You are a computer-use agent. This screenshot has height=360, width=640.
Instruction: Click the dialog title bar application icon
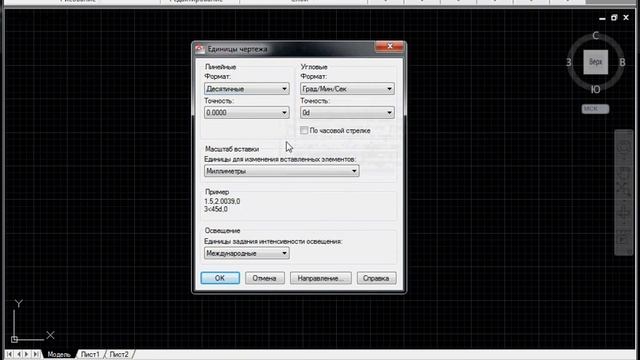click(x=200, y=49)
